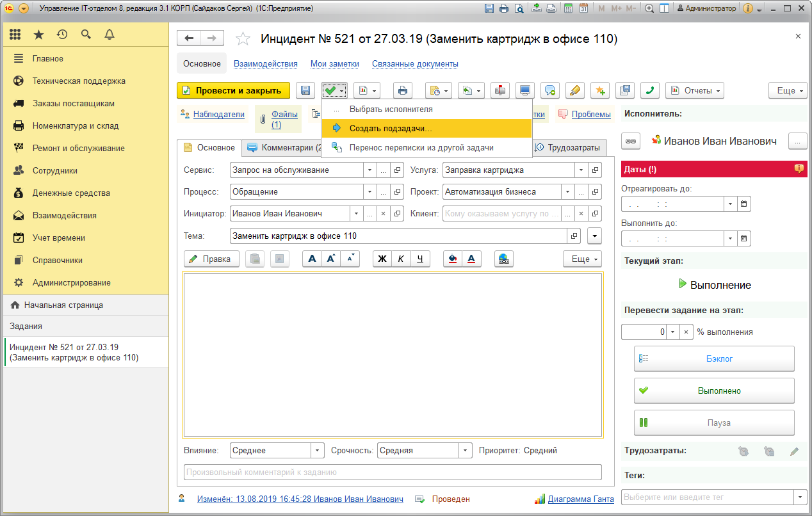
Task: Click the 'Правка' edit button
Action: [211, 259]
